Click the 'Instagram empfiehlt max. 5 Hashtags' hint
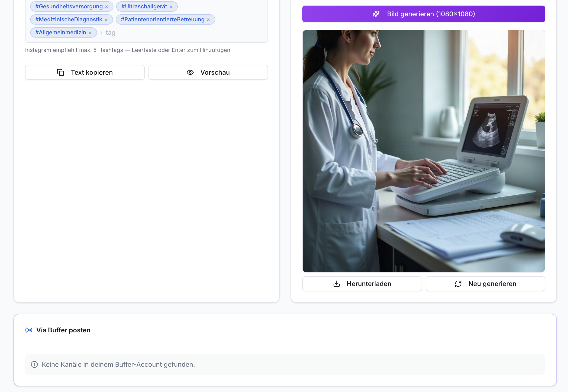This screenshot has height=392, width=568. coord(128,50)
